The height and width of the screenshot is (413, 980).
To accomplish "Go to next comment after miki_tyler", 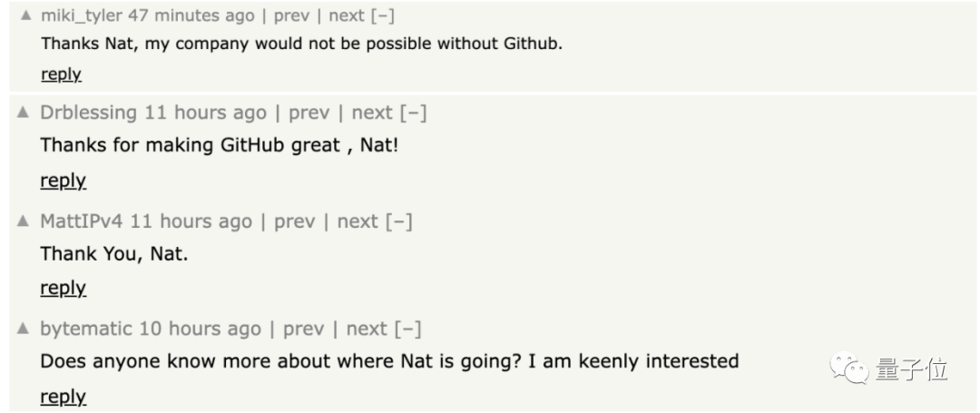I will tap(346, 16).
